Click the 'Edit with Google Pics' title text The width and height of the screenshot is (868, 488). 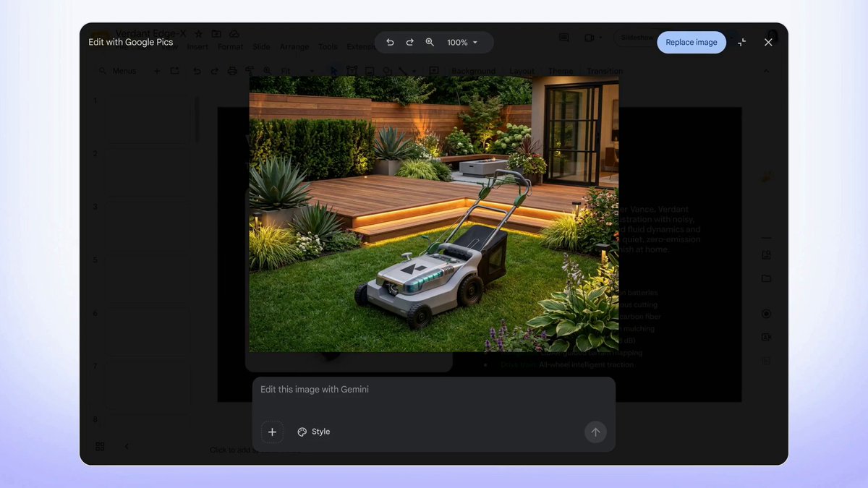(131, 43)
